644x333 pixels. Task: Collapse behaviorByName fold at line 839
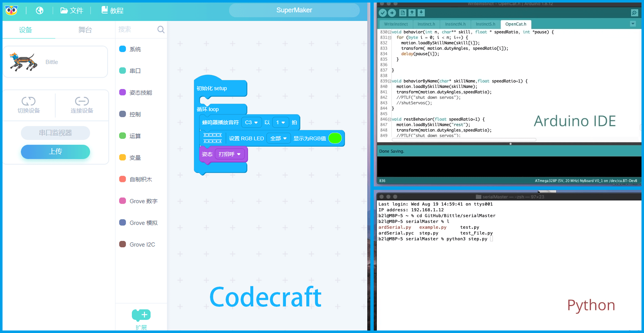coord(390,81)
